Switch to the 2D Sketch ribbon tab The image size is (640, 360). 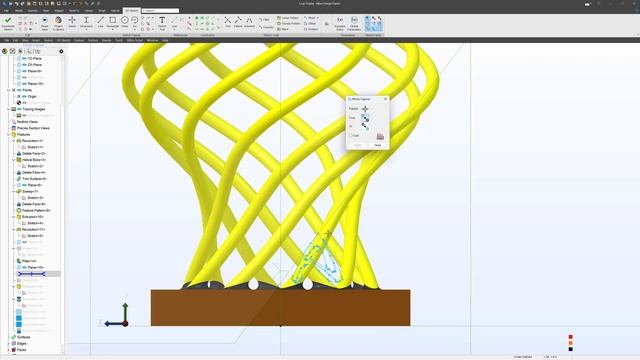[x=131, y=11]
